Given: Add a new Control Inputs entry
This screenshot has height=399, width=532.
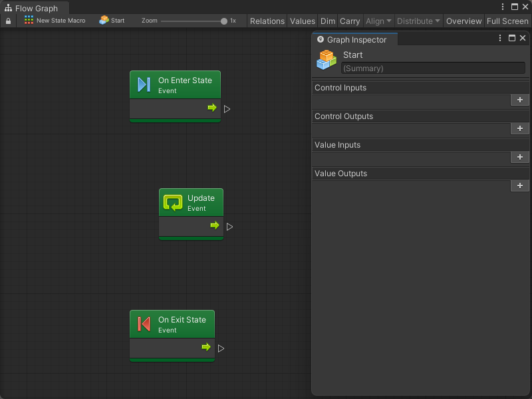Looking at the screenshot, I should (x=519, y=100).
